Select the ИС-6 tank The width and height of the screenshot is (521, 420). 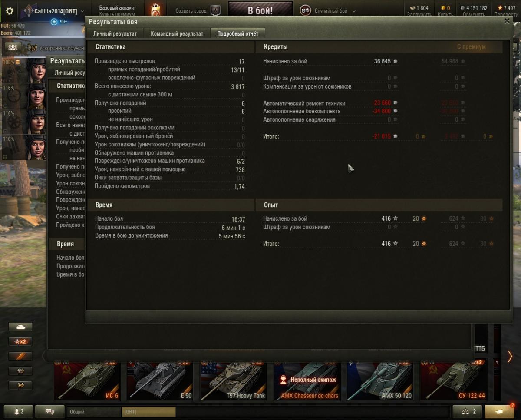pyautogui.click(x=86, y=380)
